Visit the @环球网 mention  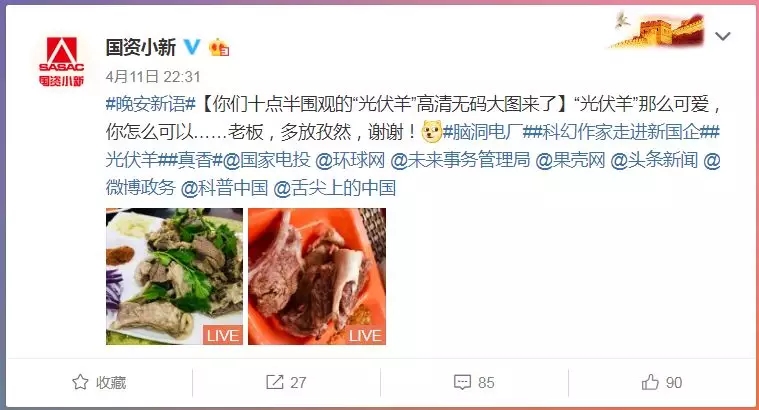350,160
